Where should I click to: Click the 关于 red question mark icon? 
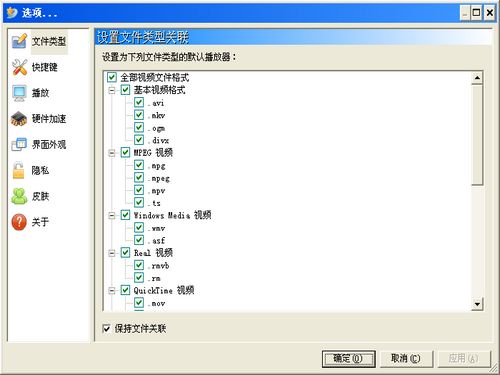[x=19, y=222]
